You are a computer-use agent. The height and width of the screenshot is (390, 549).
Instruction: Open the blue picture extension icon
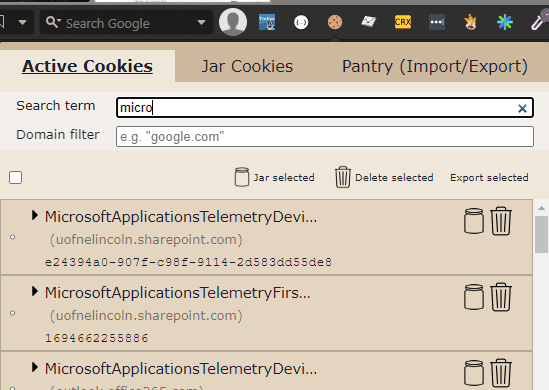pos(267,22)
